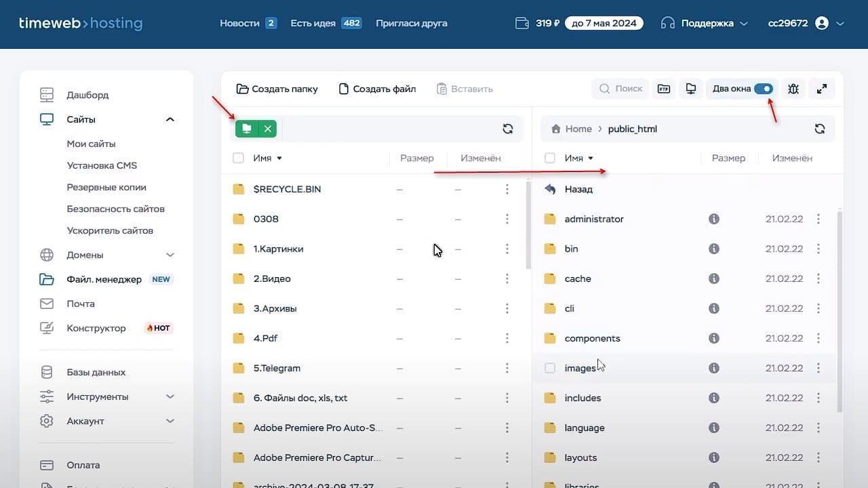Open Безопасность сайтов submenu item
Screen dimensions: 868x488
[116, 209]
